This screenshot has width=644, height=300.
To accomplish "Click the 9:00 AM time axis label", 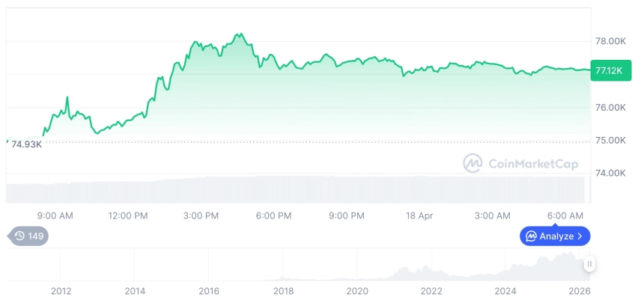I will pos(55,215).
